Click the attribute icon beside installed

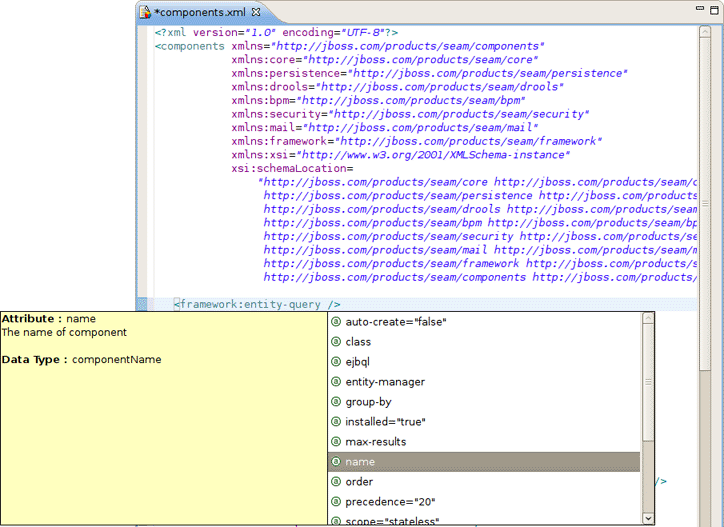(336, 421)
